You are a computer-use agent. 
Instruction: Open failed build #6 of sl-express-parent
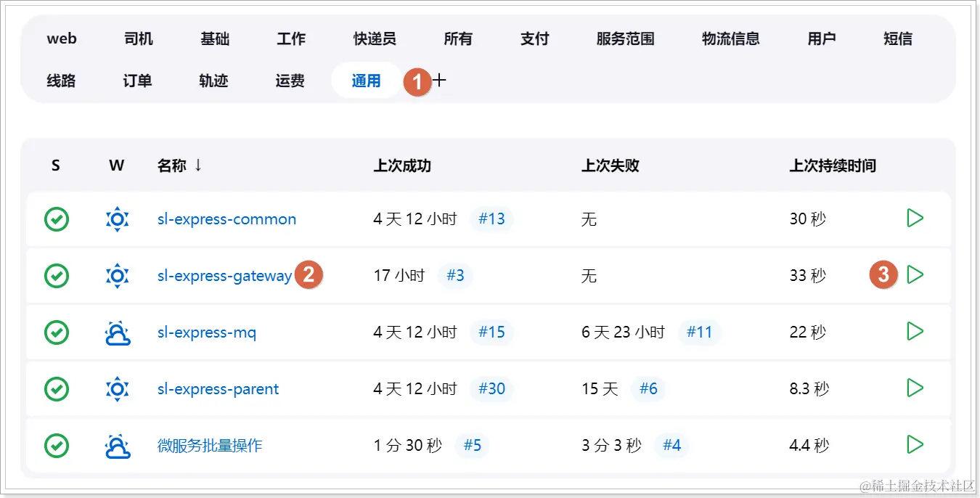648,388
